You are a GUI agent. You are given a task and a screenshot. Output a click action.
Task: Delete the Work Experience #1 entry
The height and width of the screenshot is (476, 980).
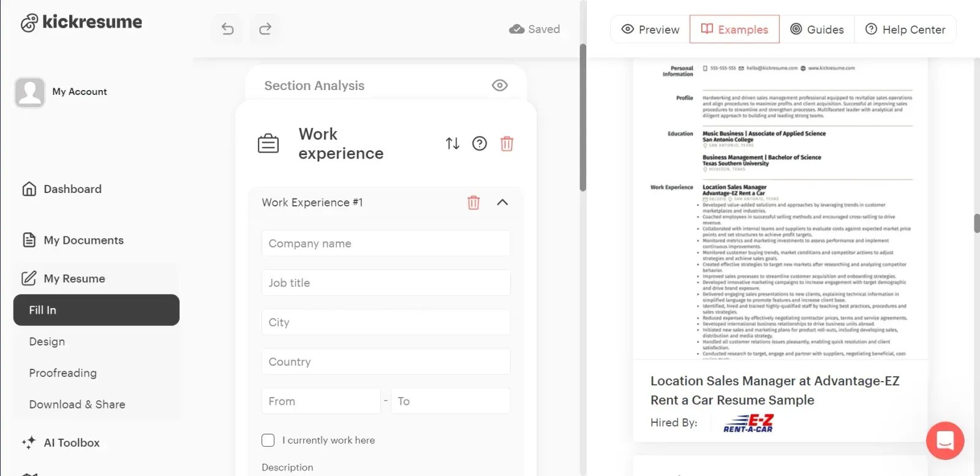tap(473, 202)
